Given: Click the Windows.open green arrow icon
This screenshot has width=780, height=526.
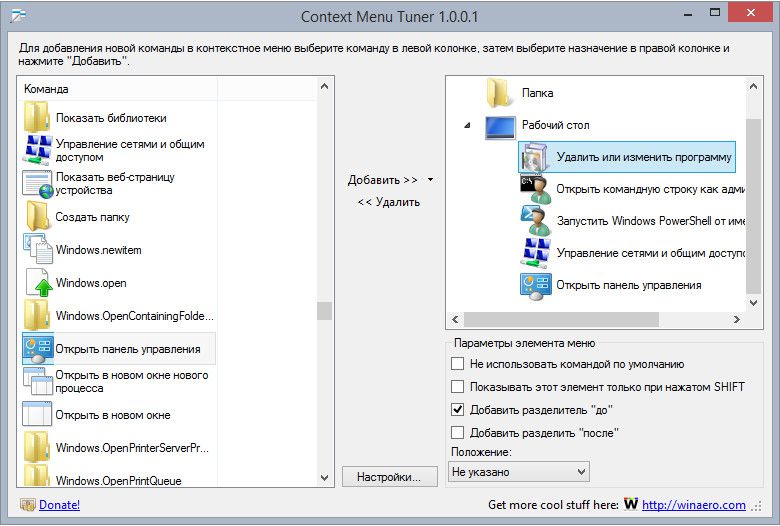Looking at the screenshot, I should (39, 282).
